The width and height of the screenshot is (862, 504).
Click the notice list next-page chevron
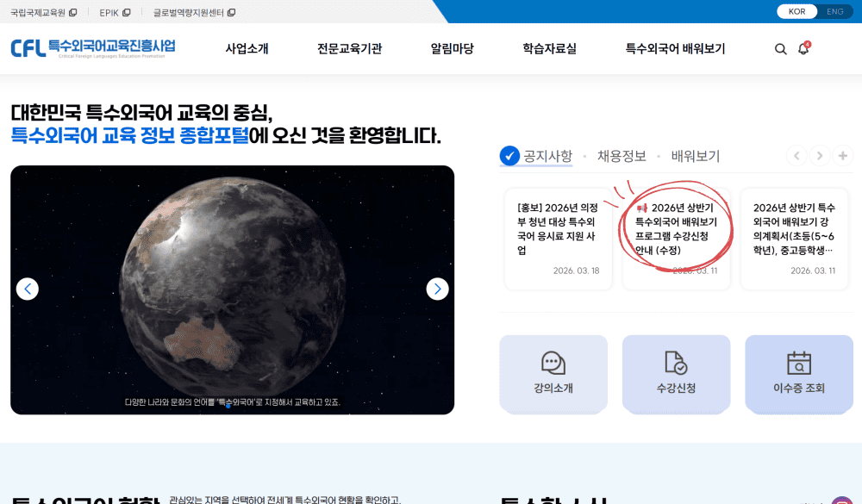[819, 156]
